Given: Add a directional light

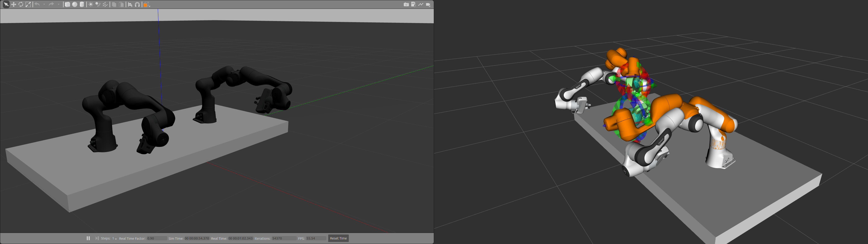Looking at the screenshot, I should coord(105,4).
